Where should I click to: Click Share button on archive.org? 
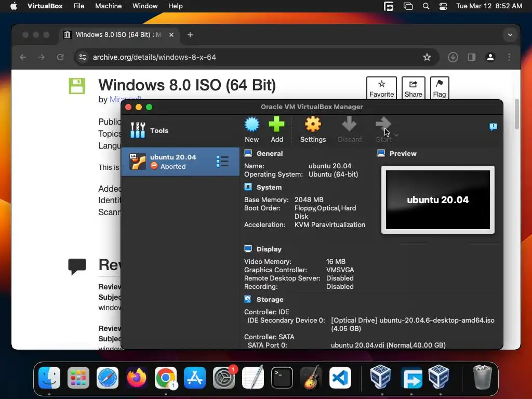[413, 88]
